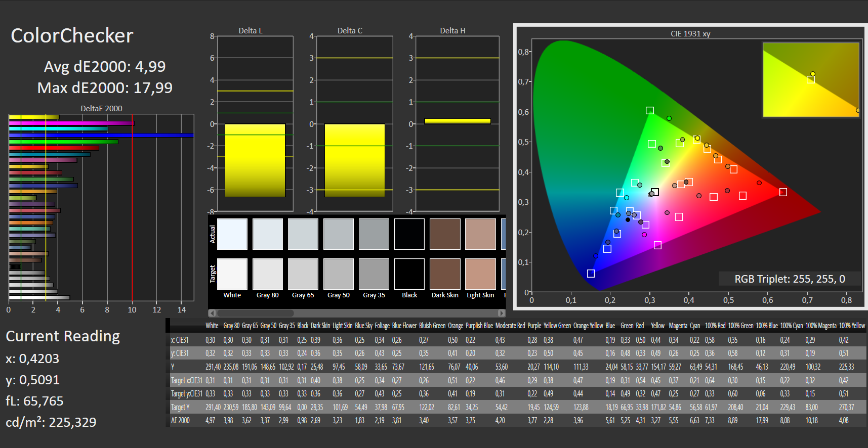868x448 pixels.
Task: Choose the Target Gray 35 swatch
Action: [374, 274]
